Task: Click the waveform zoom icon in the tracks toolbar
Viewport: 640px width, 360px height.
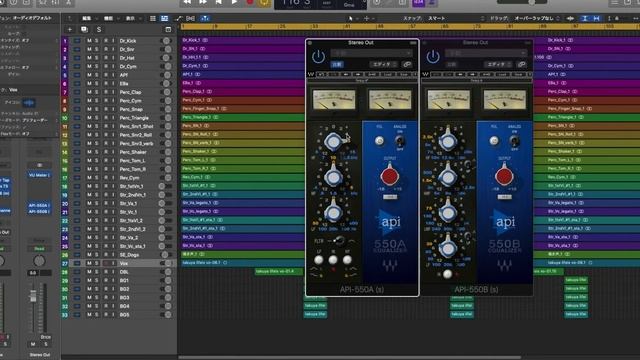Action: coord(570,18)
